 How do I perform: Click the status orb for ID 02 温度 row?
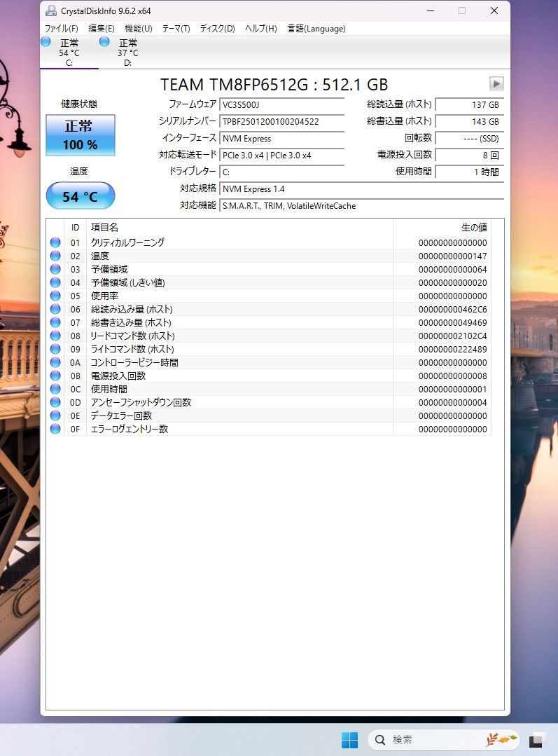55,256
